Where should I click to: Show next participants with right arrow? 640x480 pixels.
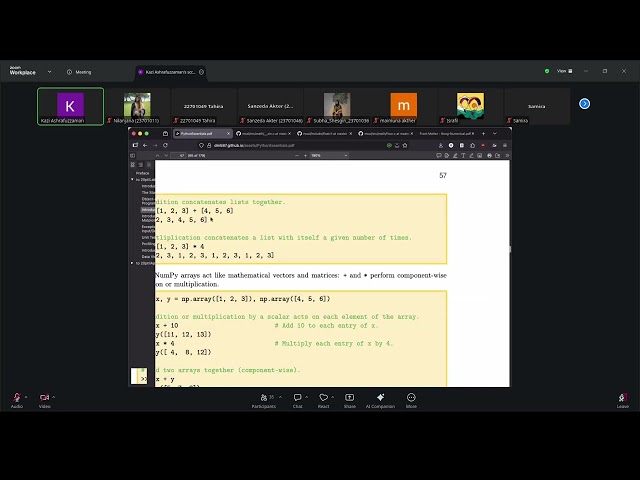585,103
